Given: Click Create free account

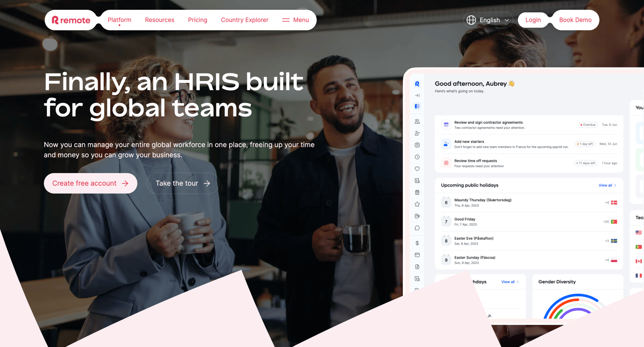Looking at the screenshot, I should (90, 183).
